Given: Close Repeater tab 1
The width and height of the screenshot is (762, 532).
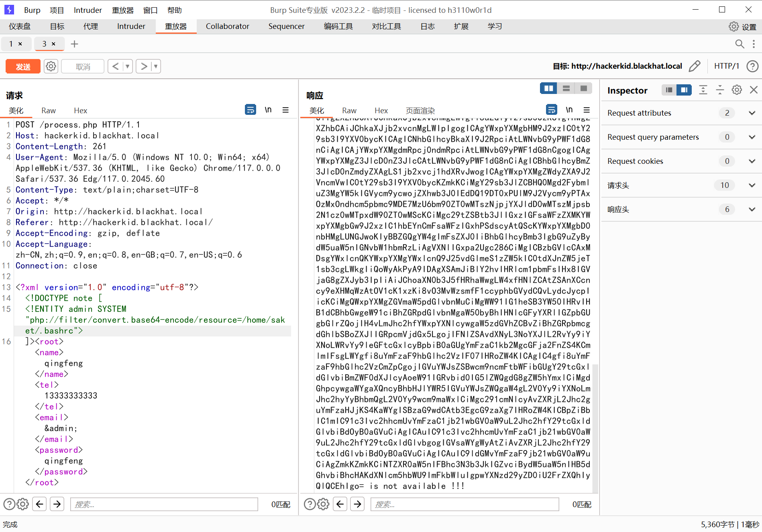Looking at the screenshot, I should [x=20, y=44].
